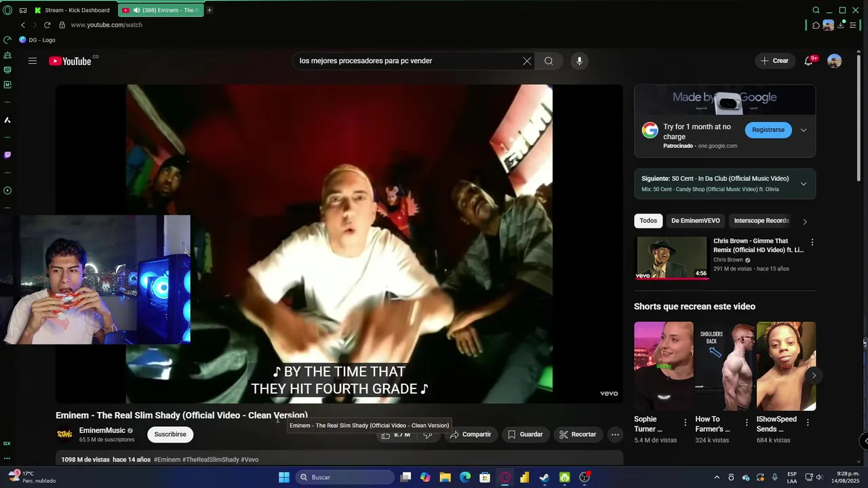Open the EminemMusic channel name link
868x488 pixels.
click(x=102, y=430)
